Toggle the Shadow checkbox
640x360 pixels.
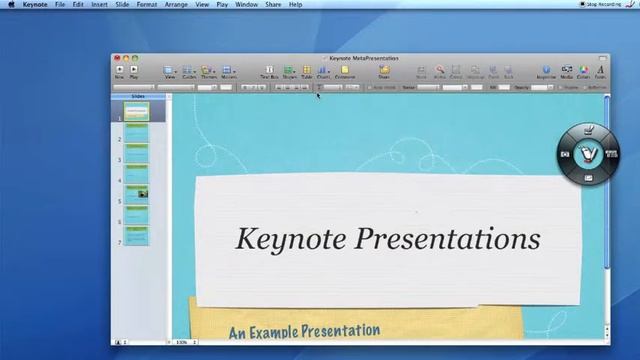[x=560, y=87]
